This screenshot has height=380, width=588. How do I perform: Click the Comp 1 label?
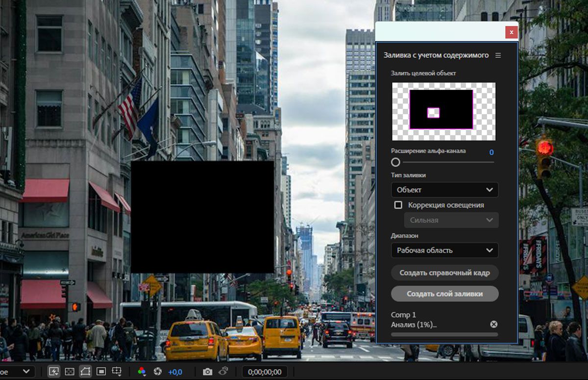(403, 315)
